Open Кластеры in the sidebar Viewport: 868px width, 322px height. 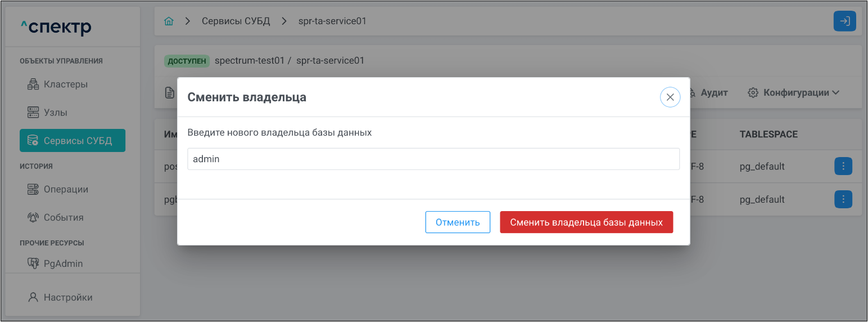point(66,84)
